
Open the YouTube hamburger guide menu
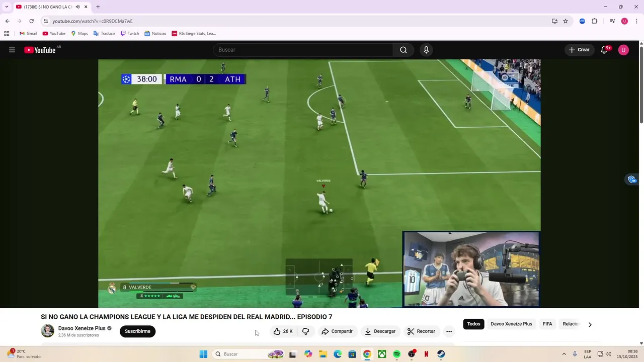click(x=12, y=50)
